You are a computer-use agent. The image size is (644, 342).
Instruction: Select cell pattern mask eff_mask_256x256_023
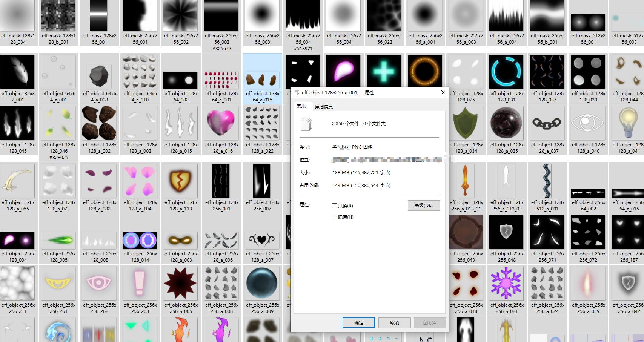[x=384, y=15]
